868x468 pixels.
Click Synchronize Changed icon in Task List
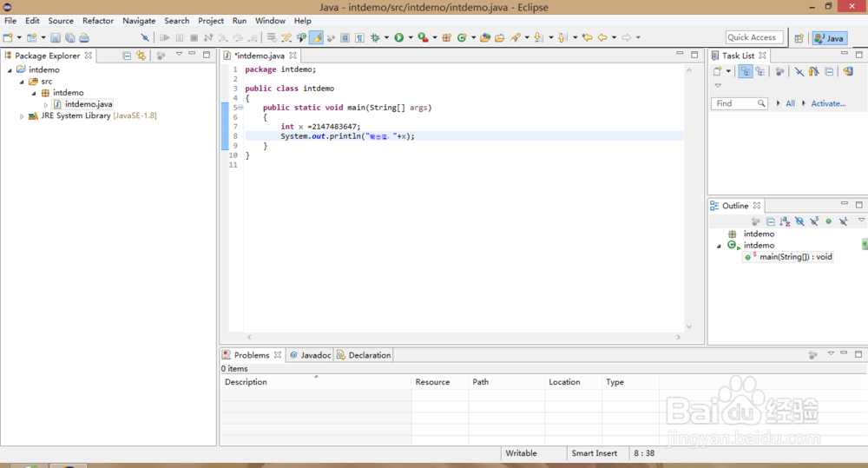[848, 71]
